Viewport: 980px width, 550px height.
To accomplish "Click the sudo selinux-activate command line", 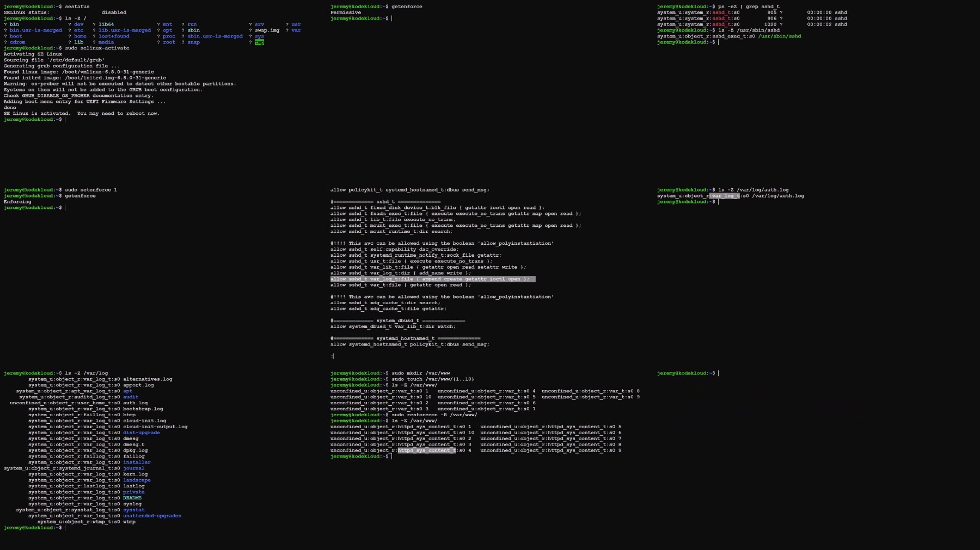I will tap(97, 48).
